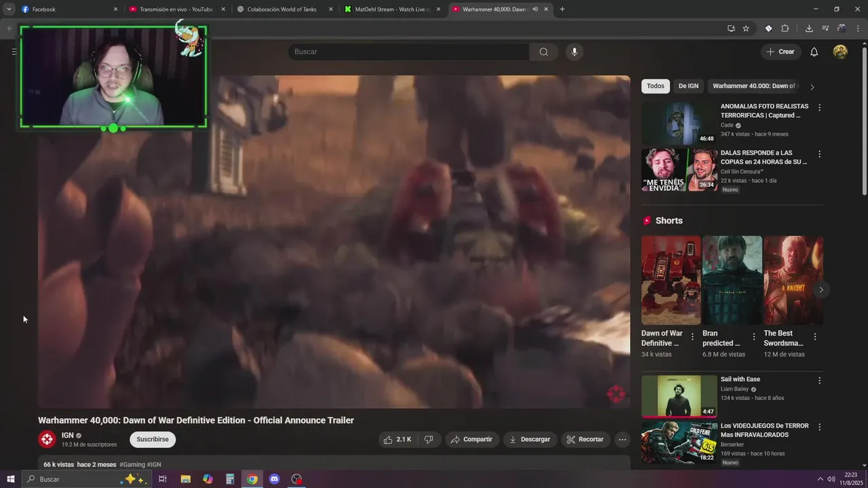Viewport: 868px width, 488px height.
Task: Switch to the Facebook tab
Action: pyautogui.click(x=70, y=9)
